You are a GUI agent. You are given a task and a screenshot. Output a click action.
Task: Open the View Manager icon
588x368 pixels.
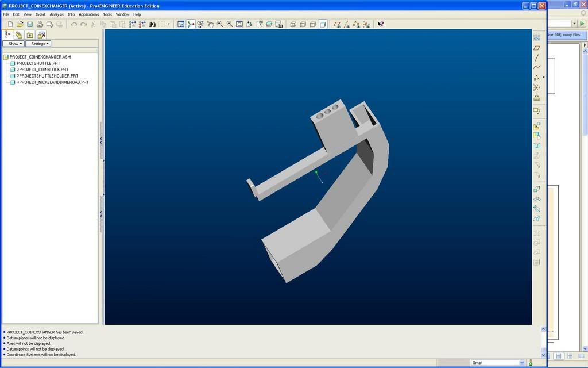279,24
